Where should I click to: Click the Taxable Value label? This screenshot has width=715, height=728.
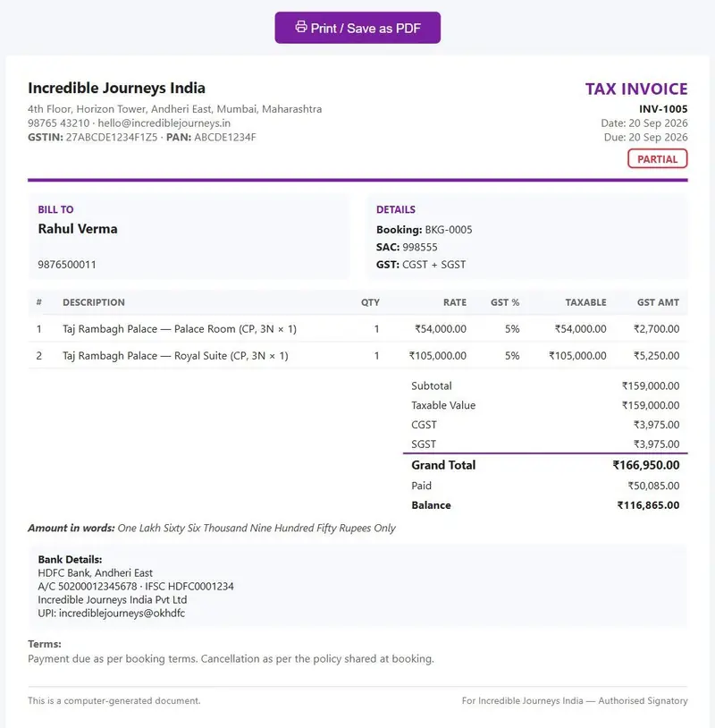pyautogui.click(x=443, y=405)
